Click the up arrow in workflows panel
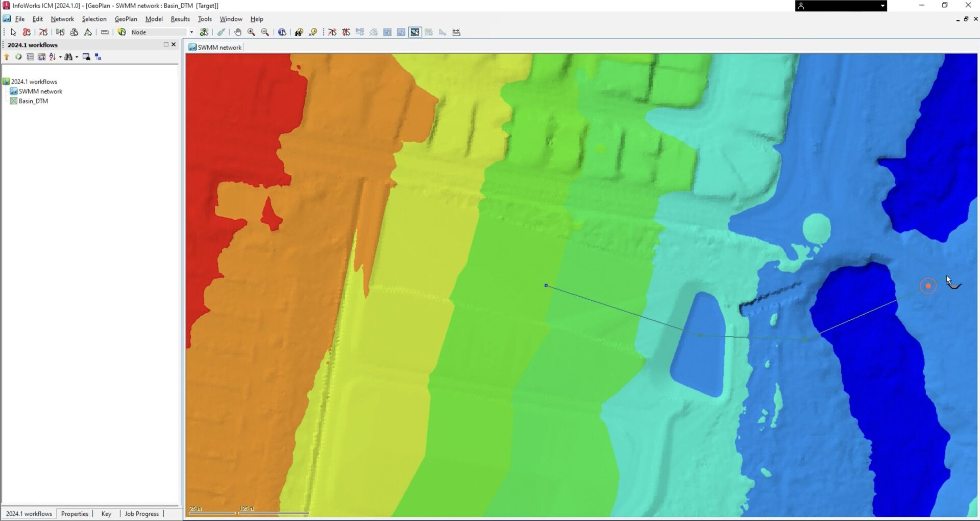This screenshot has width=980, height=521. point(7,57)
